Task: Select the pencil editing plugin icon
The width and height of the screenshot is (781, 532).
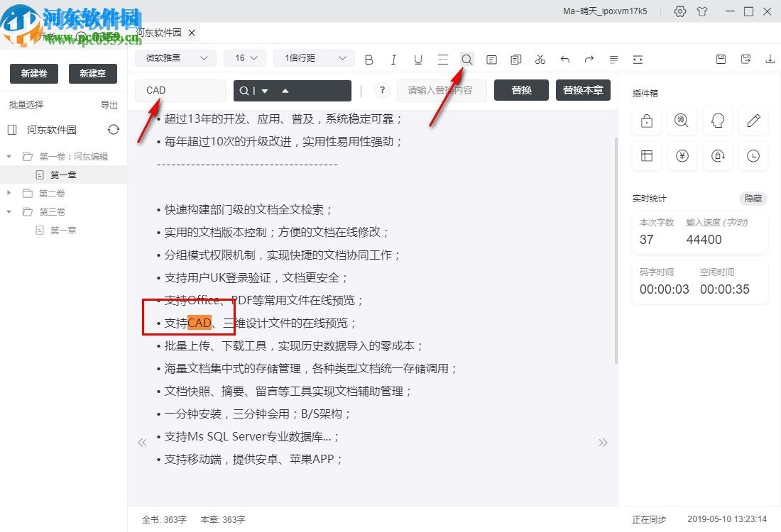Action: tap(753, 121)
